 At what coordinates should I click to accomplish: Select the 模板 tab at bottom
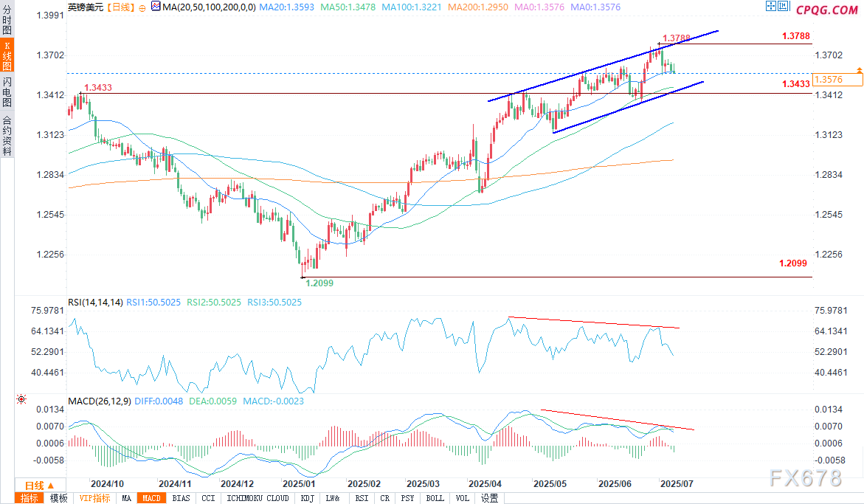point(58,498)
